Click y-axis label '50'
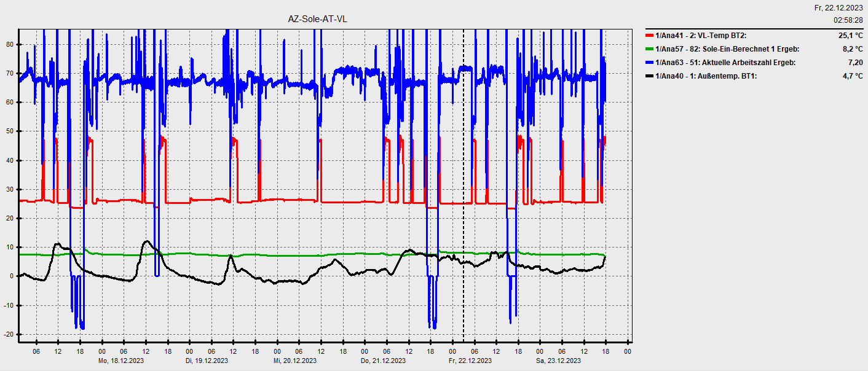Viewport: 868px width, 371px height. 10,131
